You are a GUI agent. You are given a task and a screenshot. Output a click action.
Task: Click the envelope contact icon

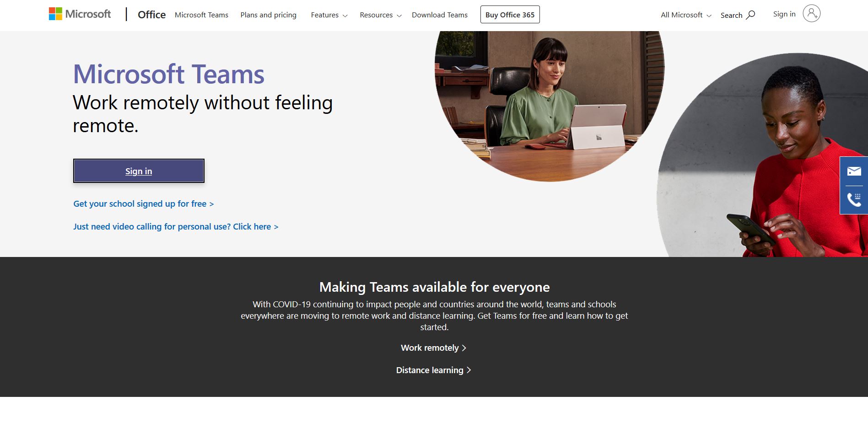[x=854, y=171]
